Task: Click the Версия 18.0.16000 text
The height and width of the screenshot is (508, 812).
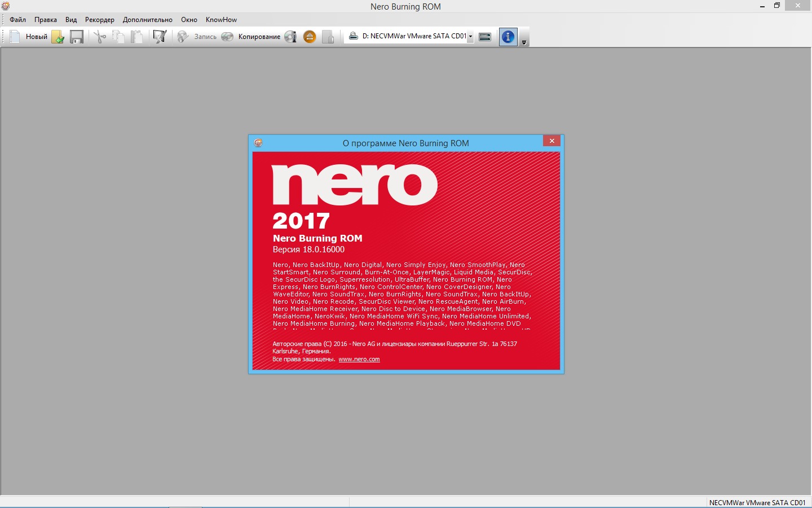Action: pyautogui.click(x=308, y=249)
